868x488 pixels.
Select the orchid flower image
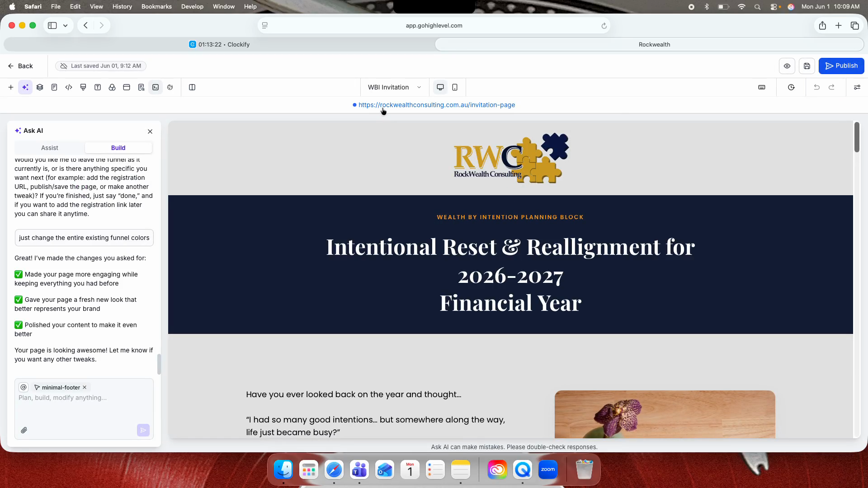coord(665,414)
